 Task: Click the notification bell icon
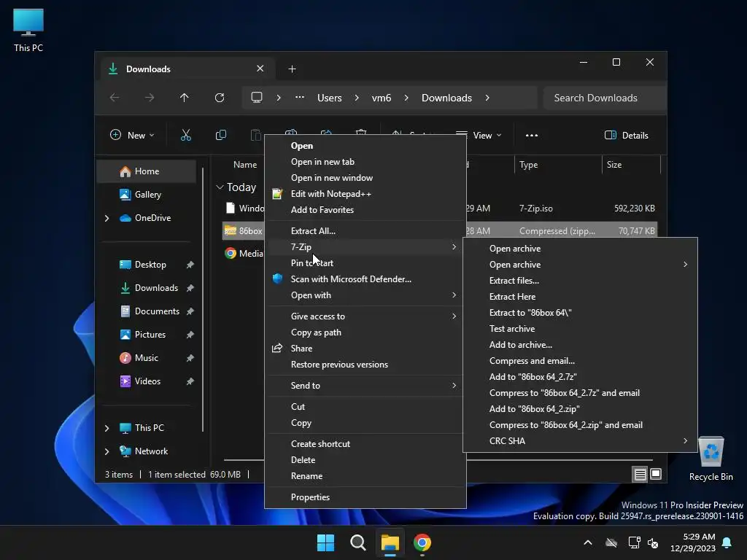point(727,542)
